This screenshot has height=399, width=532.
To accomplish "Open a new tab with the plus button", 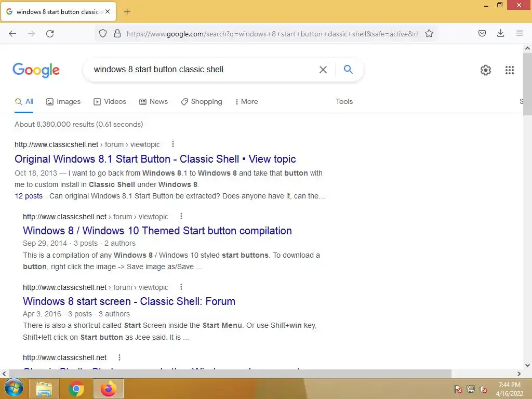I will 127,12.
